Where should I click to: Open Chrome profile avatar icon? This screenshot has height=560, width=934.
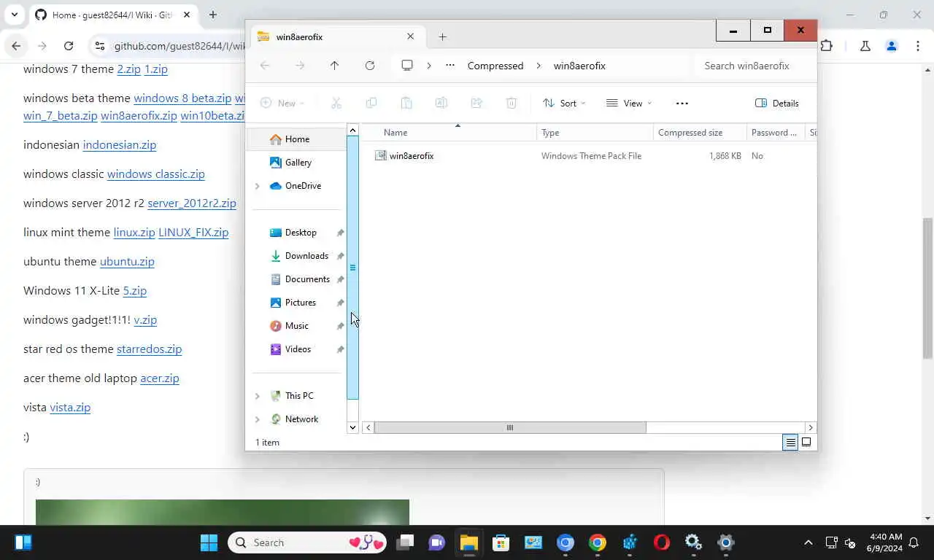(891, 46)
